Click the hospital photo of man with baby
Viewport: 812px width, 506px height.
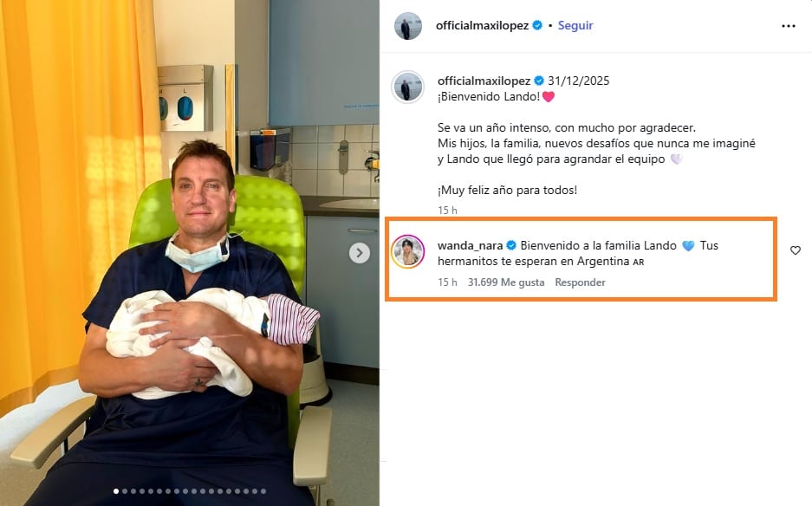pyautogui.click(x=190, y=253)
